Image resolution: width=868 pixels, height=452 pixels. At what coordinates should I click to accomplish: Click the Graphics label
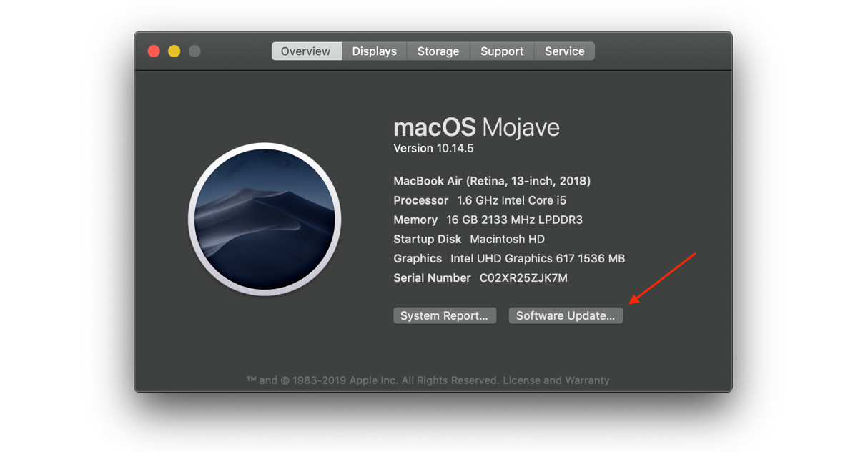418,258
